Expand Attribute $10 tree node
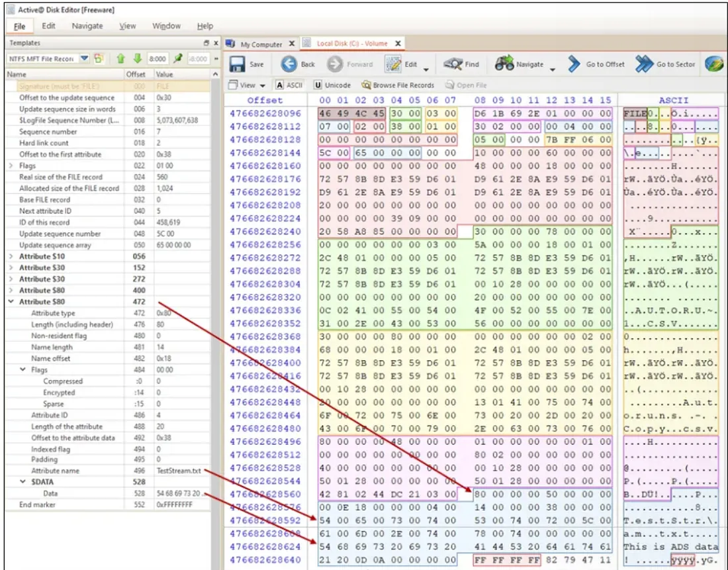Image resolution: width=728 pixels, height=570 pixels. [11, 256]
